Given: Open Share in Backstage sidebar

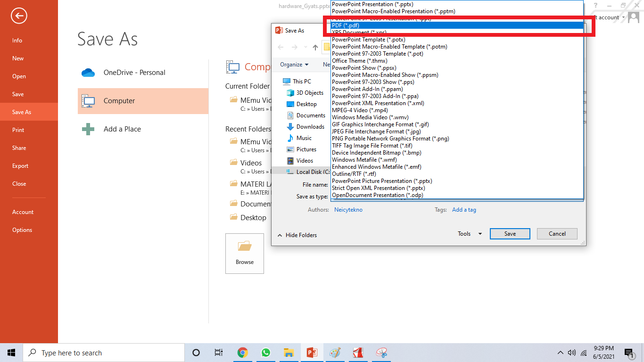Looking at the screenshot, I should (x=29, y=148).
